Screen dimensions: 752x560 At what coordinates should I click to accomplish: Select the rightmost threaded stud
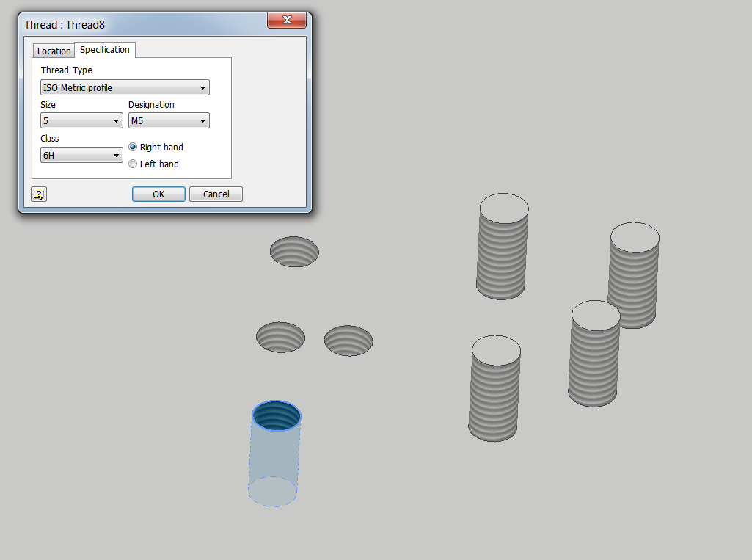(x=633, y=275)
